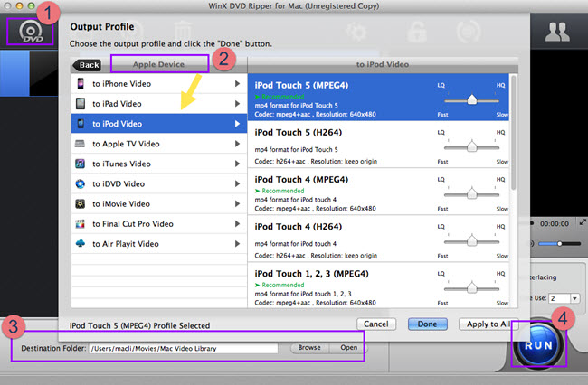Expand the video preview fullscreen icon
The height and width of the screenshot is (385, 588).
click(583, 222)
